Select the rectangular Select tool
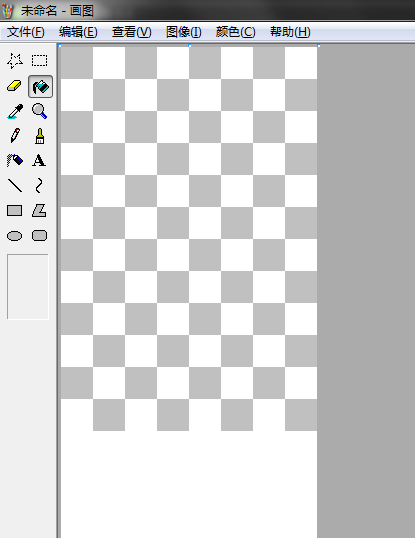Viewport: 415px width, 538px height. pyautogui.click(x=40, y=61)
